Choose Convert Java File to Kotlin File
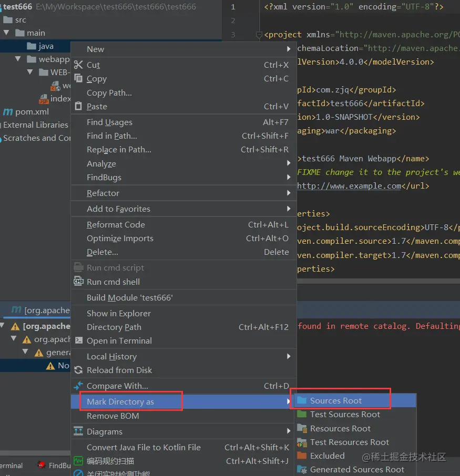Screen dimensions: 460x476 click(x=183, y=447)
